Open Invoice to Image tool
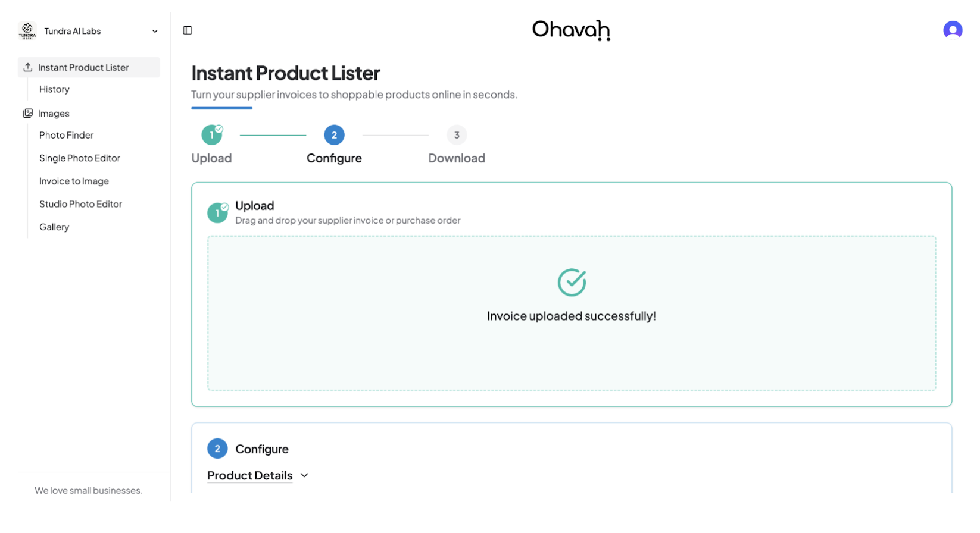980x533 pixels. 74,181
